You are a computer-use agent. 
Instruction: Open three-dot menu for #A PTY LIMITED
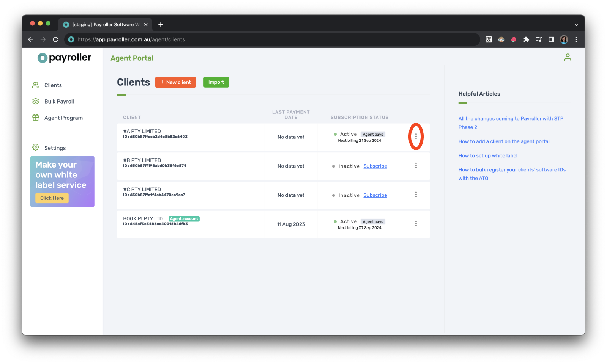point(416,136)
